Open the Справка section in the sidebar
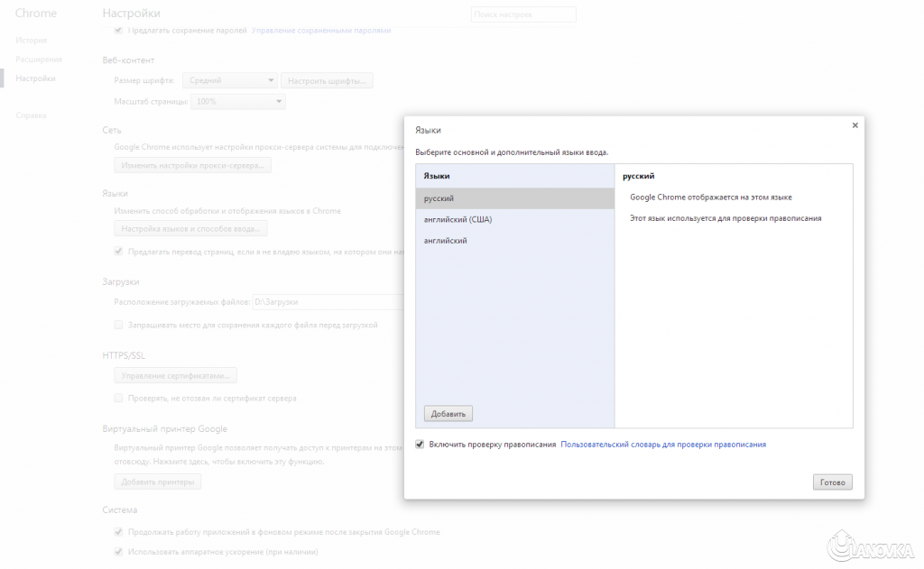This screenshot has width=924, height=569. [x=31, y=115]
